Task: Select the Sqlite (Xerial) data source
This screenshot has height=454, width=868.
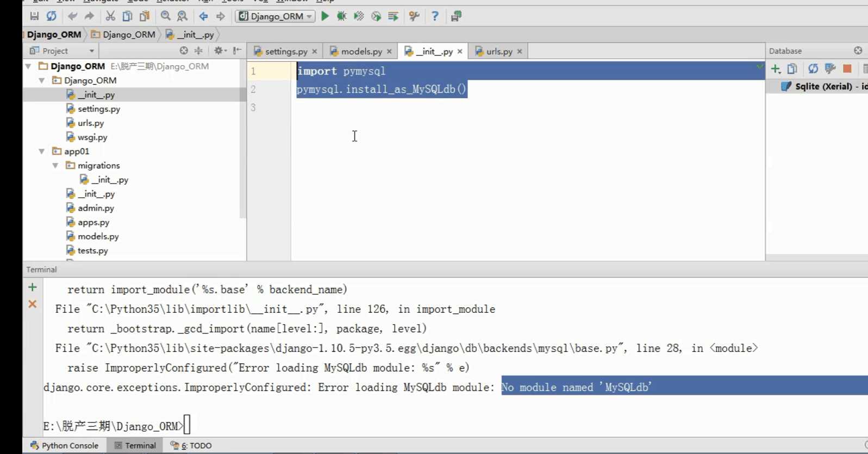Action: click(824, 86)
